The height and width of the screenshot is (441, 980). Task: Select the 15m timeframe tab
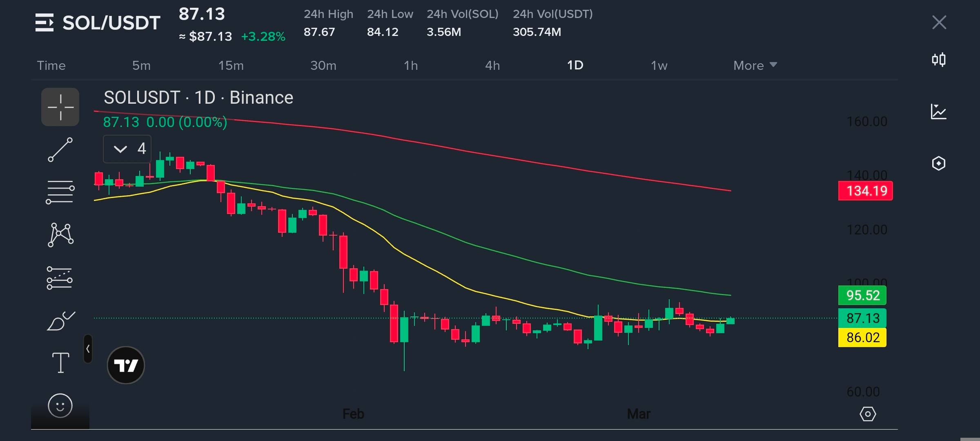[x=231, y=65]
